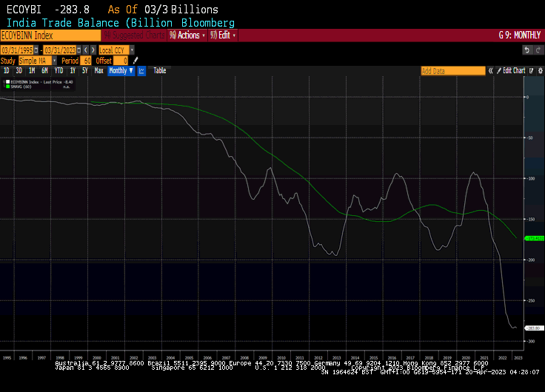Click the export icon next to Edit Chart
This screenshot has width=545, height=392.
coord(530,71)
